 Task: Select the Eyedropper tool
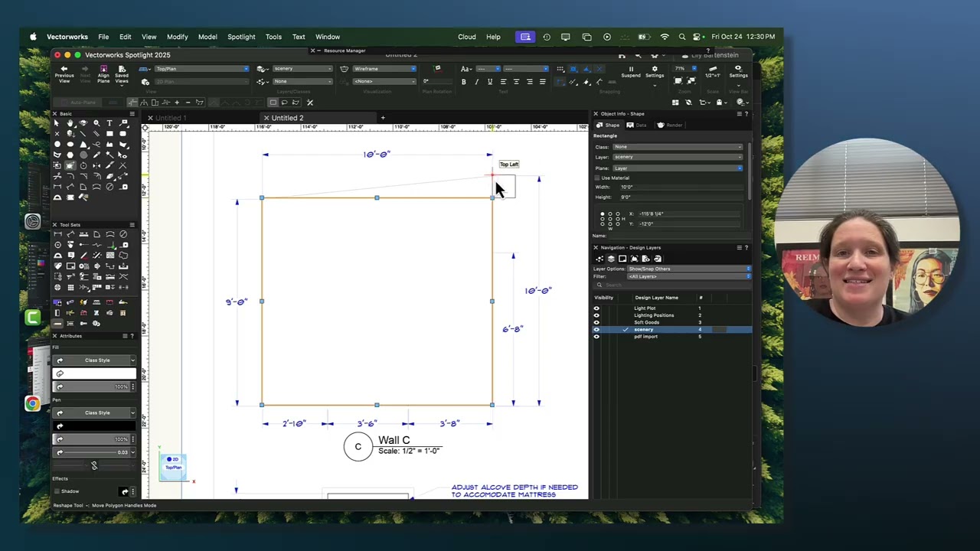pyautogui.click(x=96, y=155)
